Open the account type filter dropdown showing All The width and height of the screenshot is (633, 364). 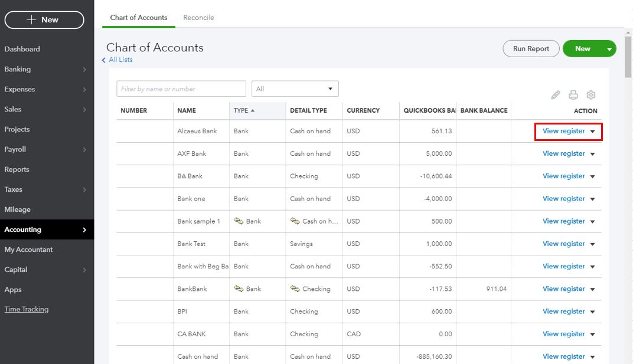pyautogui.click(x=295, y=89)
